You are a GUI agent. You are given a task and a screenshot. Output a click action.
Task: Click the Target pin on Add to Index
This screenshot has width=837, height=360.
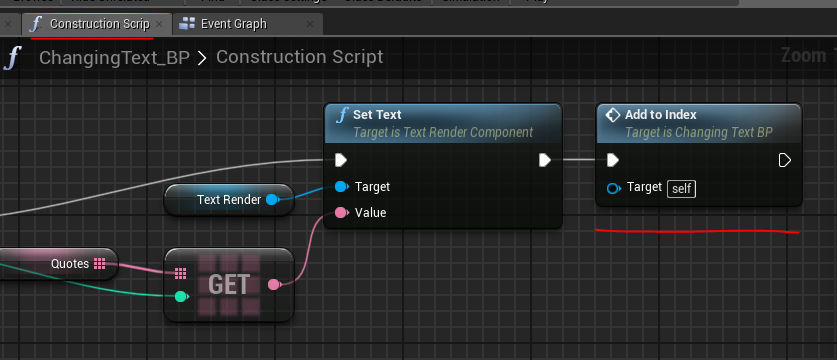click(x=614, y=188)
